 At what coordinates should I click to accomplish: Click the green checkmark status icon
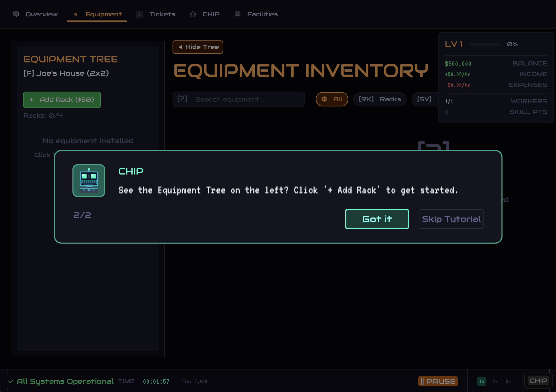11,382
